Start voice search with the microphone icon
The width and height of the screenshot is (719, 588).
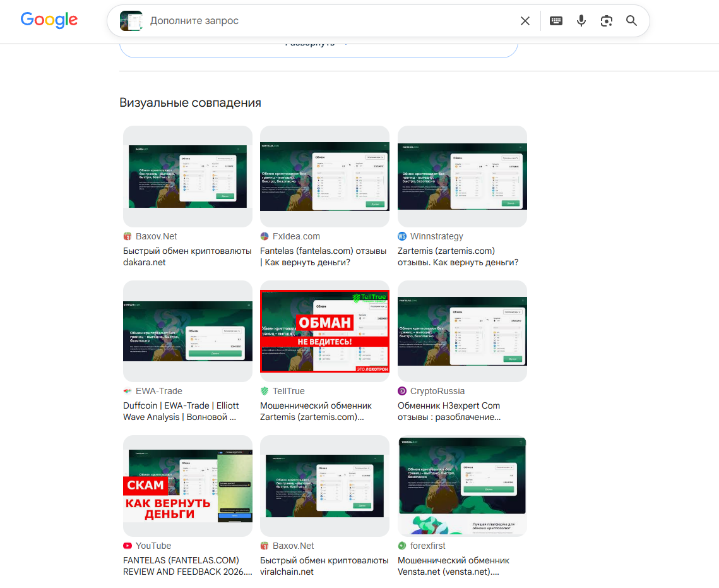[x=581, y=21]
